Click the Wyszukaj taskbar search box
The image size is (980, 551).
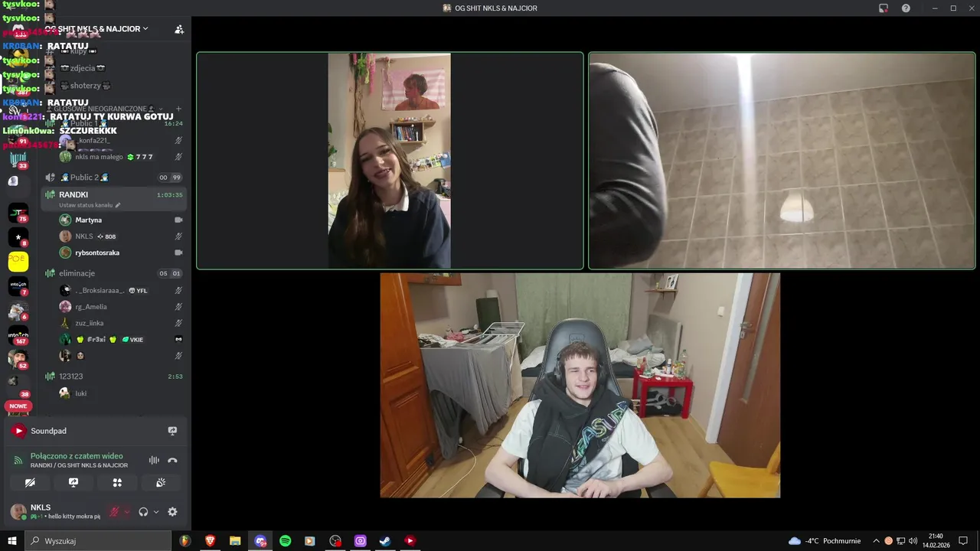point(98,541)
